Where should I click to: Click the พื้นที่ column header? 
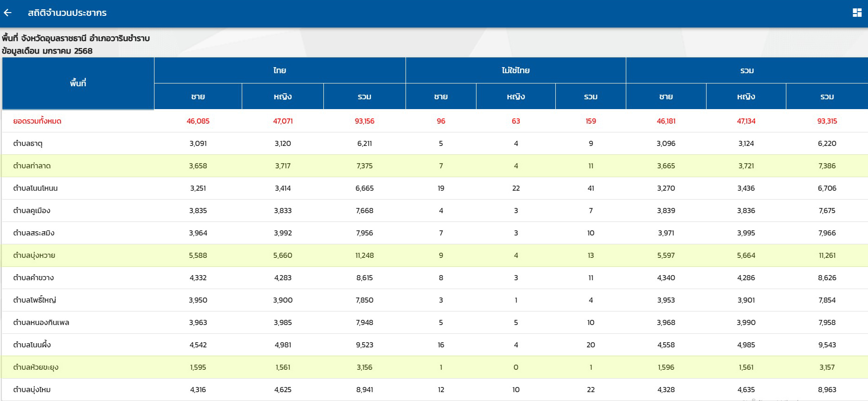click(78, 83)
